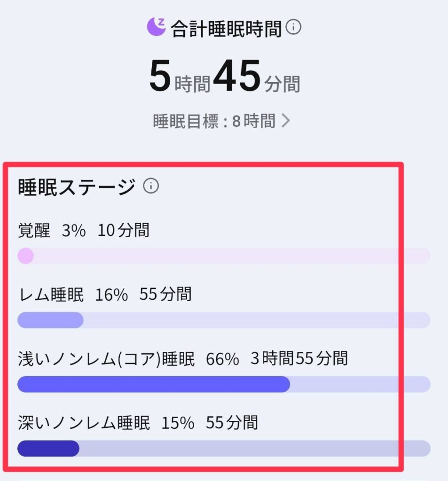This screenshot has width=448, height=481.
Task: Open info icon beside 合計睡眠時間
Action: (293, 28)
